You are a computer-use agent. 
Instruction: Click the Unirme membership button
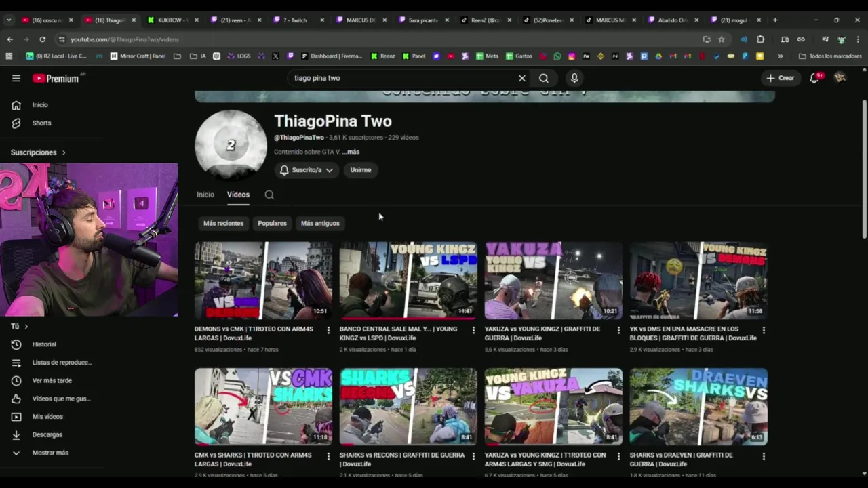(x=361, y=170)
